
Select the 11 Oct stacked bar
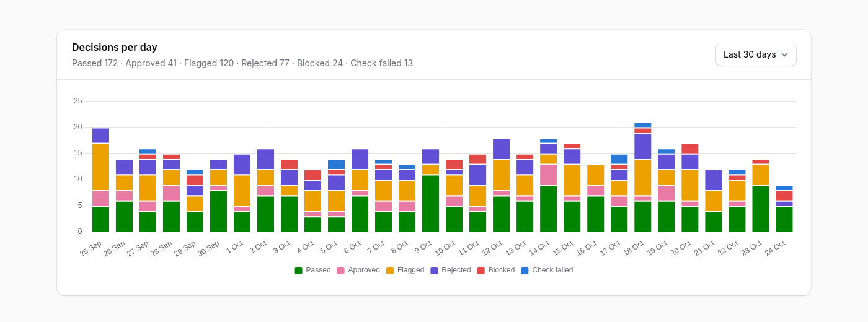click(478, 193)
